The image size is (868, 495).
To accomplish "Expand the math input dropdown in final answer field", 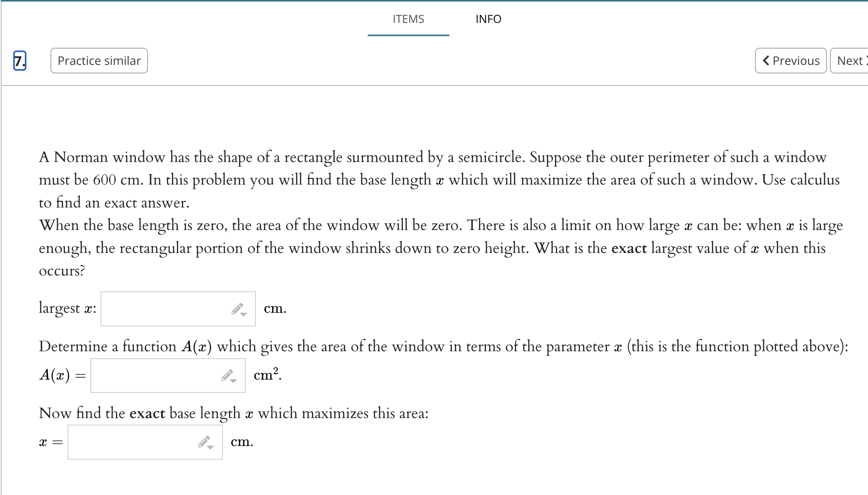I will coord(211,447).
